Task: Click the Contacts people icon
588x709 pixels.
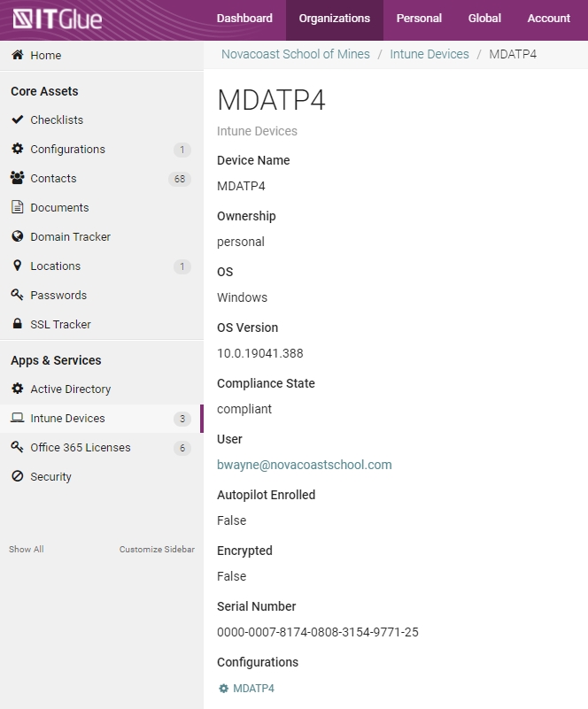Action: 17,178
